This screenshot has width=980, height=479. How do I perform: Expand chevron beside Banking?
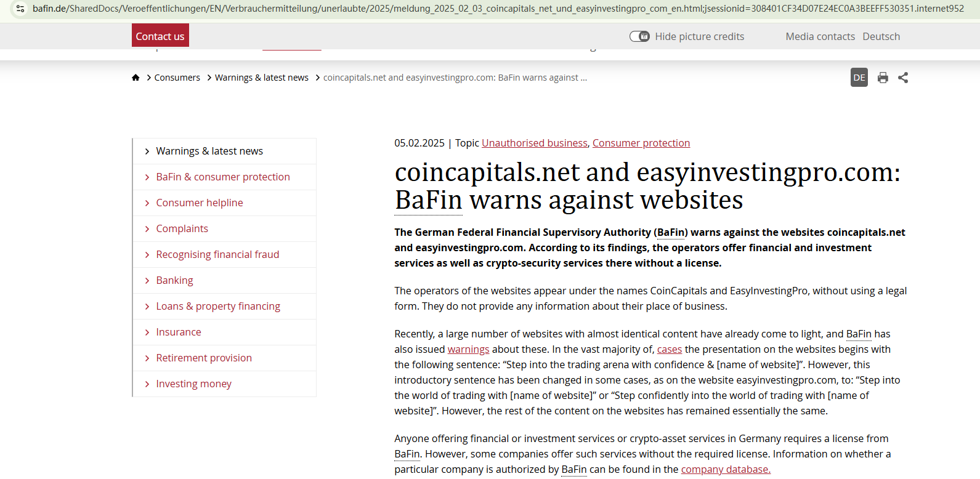(x=147, y=281)
